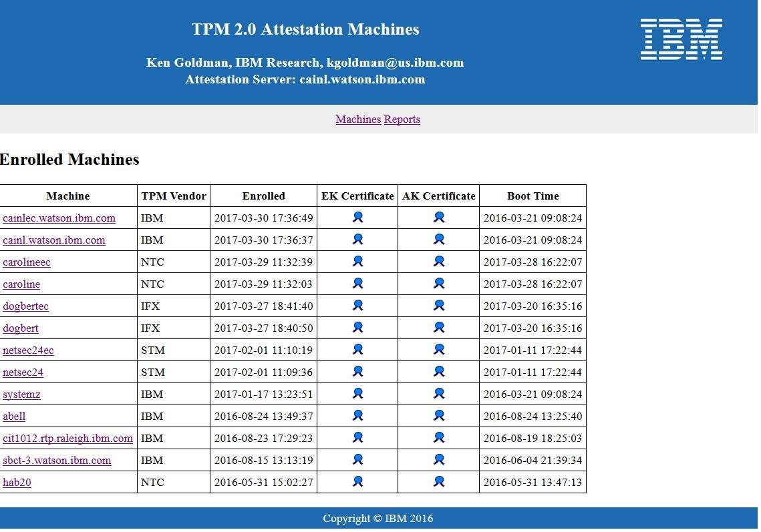This screenshot has height=532, width=761.
Task: Click the Boot Time column header
Action: (532, 196)
